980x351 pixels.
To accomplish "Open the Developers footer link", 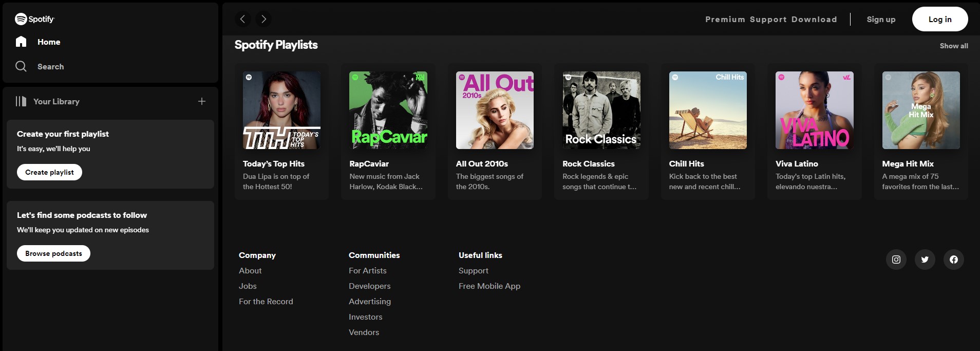I will (370, 286).
